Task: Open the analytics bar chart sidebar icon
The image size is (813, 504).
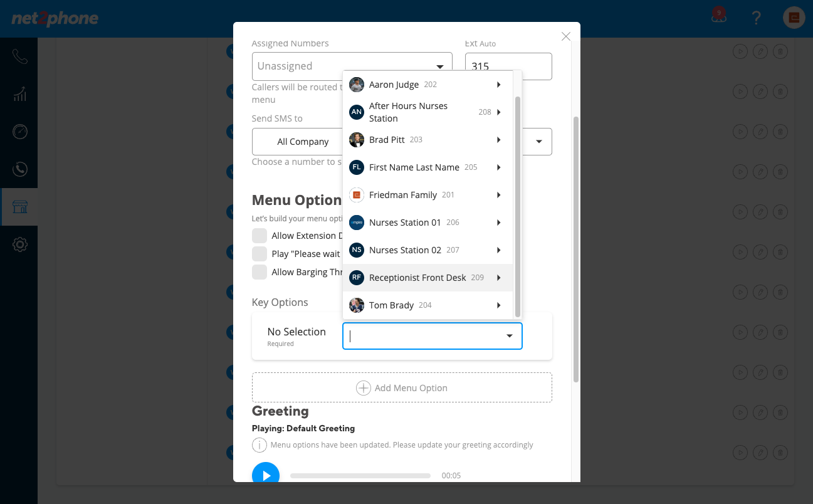Action: click(x=19, y=94)
